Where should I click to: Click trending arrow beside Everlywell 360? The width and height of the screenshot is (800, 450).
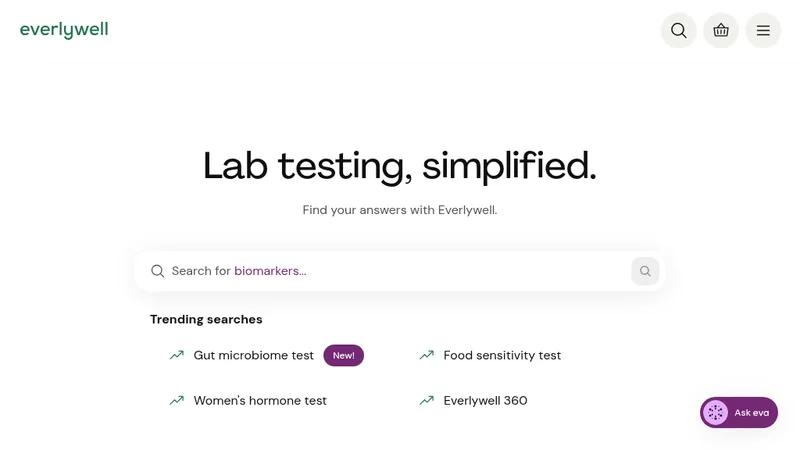tap(427, 400)
